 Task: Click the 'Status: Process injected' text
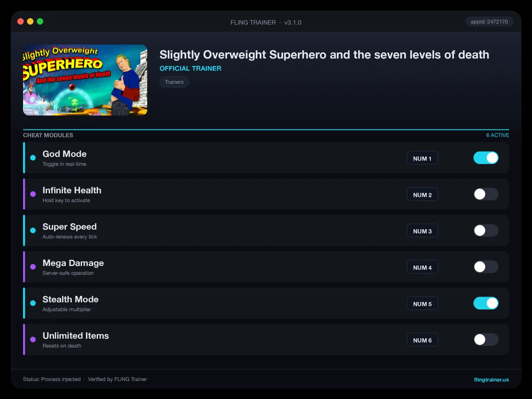[x=52, y=379]
